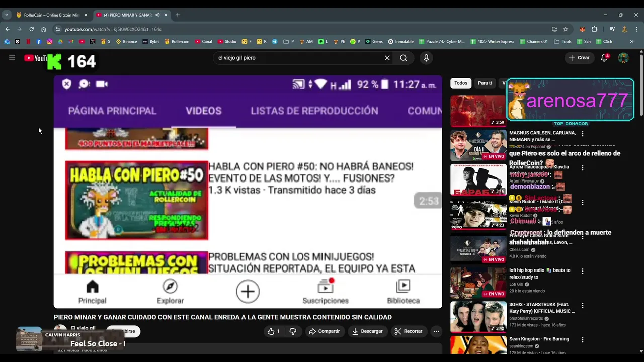Like the video with thumbs up
This screenshot has height=362, width=644.
pyautogui.click(x=274, y=331)
